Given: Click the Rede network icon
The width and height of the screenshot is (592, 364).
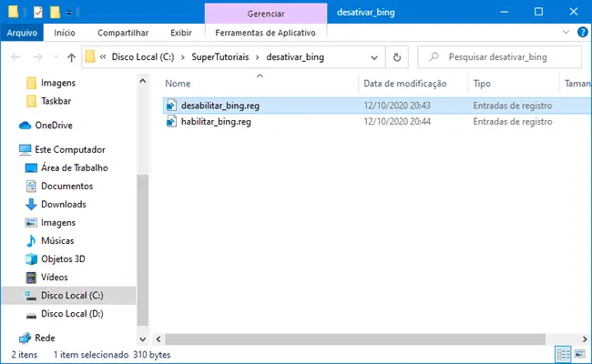Looking at the screenshot, I should [26, 338].
